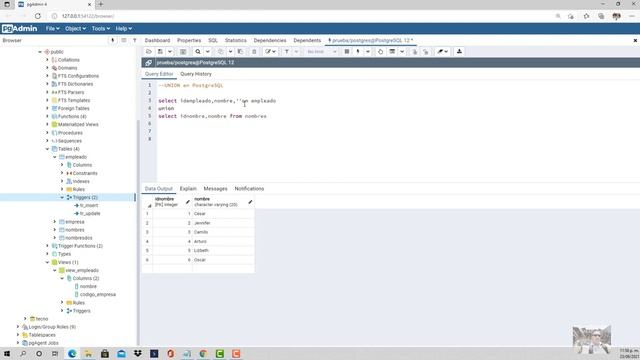Click the Explain query toolbar icon
The width and height of the screenshot is (640, 360).
point(380,52)
